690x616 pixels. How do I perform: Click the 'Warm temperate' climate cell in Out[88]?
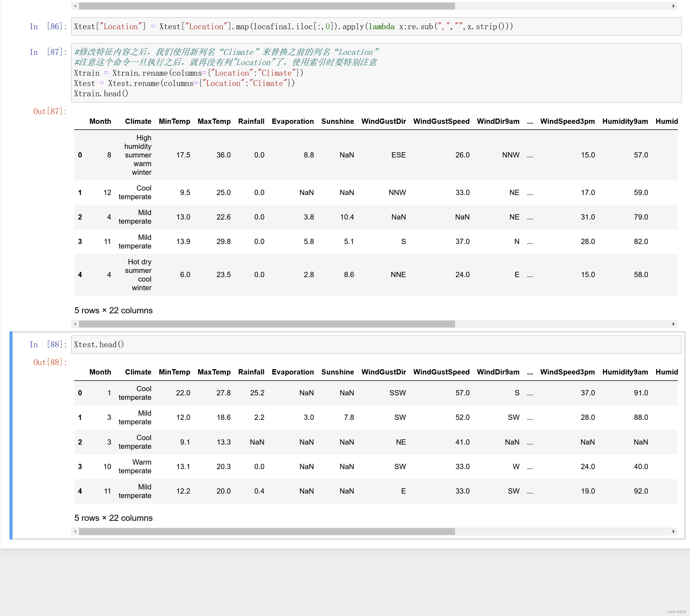pos(135,466)
